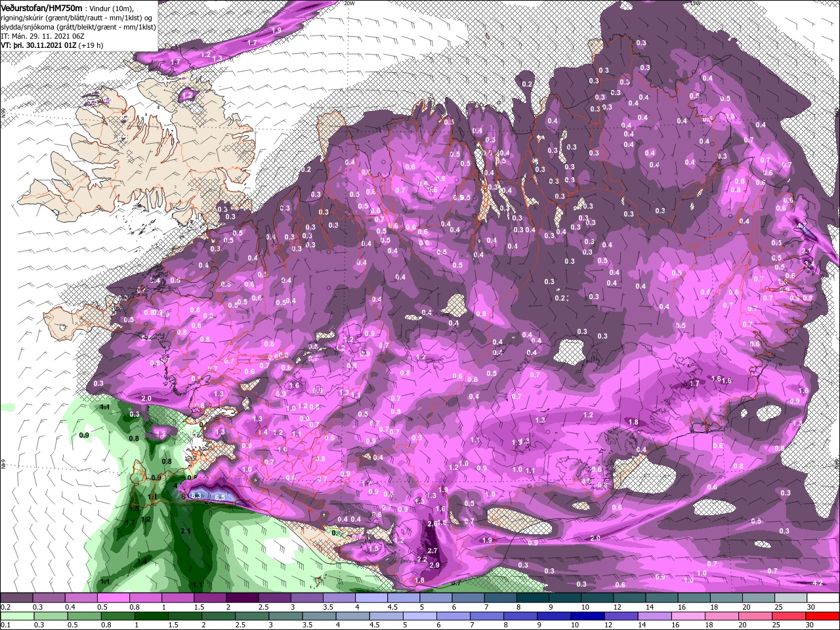Click the crimson 25 swatch, lower legend row

coord(789,616)
